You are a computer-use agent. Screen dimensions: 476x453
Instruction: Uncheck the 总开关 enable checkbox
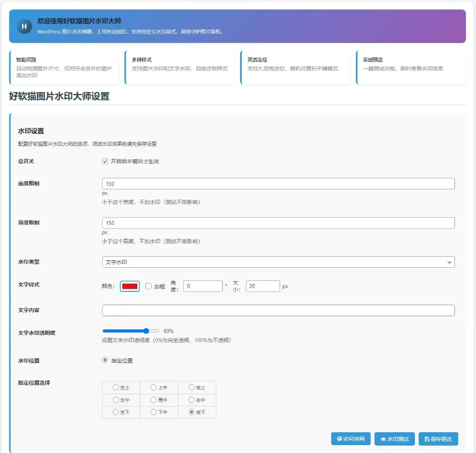click(x=105, y=162)
